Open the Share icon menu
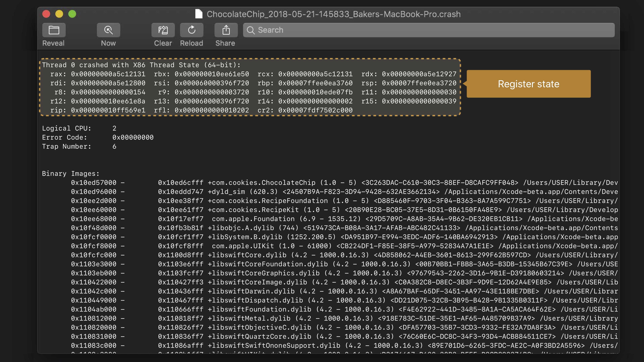644x362 pixels. (226, 30)
